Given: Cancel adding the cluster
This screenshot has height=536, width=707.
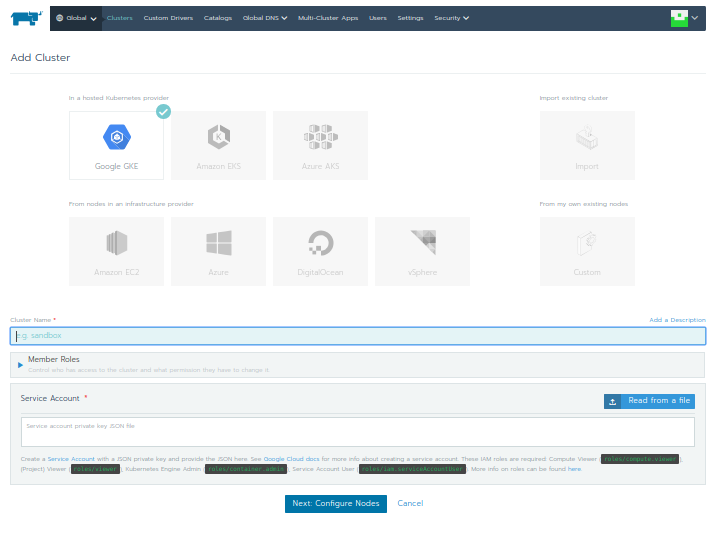Looking at the screenshot, I should [410, 504].
